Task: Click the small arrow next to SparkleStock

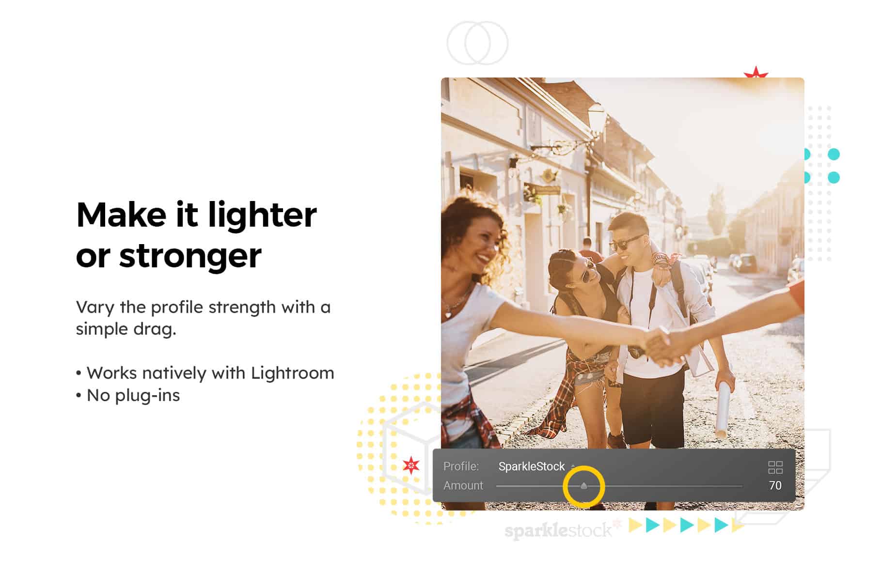Action: tap(573, 466)
